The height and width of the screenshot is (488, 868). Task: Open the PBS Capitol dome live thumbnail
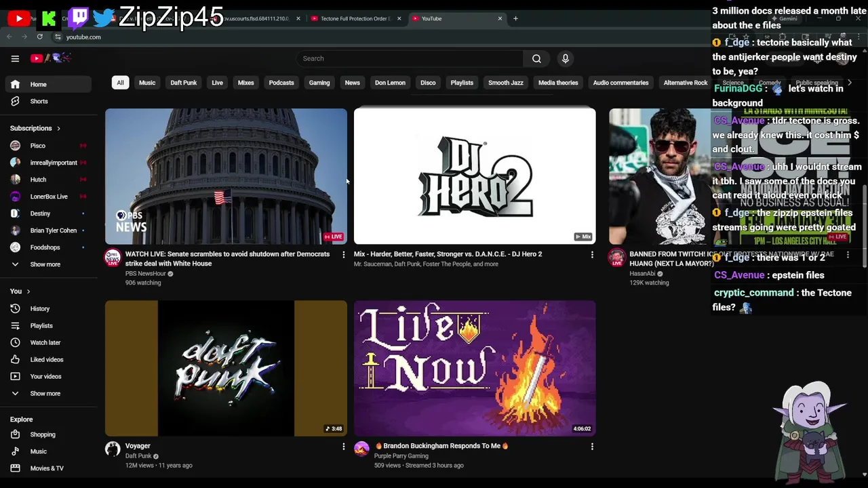226,176
